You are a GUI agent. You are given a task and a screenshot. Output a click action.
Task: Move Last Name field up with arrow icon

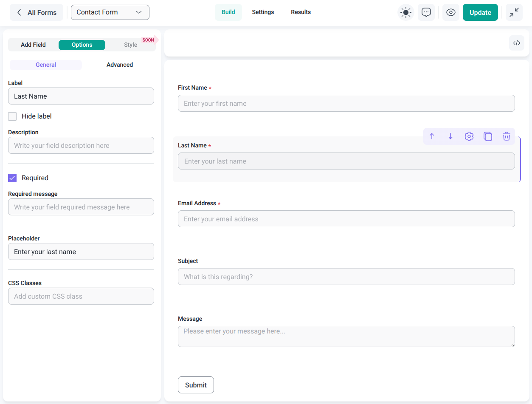coord(432,136)
